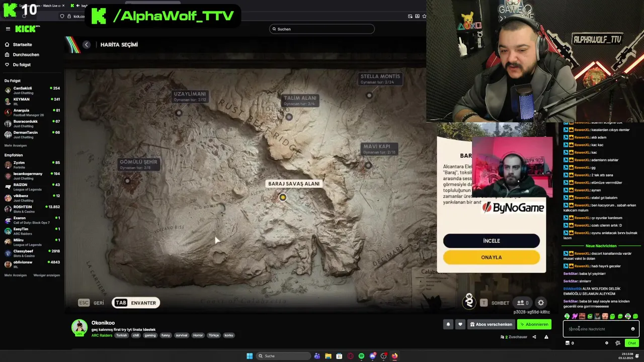Open the Kick hamburger sidebar menu
644x362 pixels.
pos(8,29)
